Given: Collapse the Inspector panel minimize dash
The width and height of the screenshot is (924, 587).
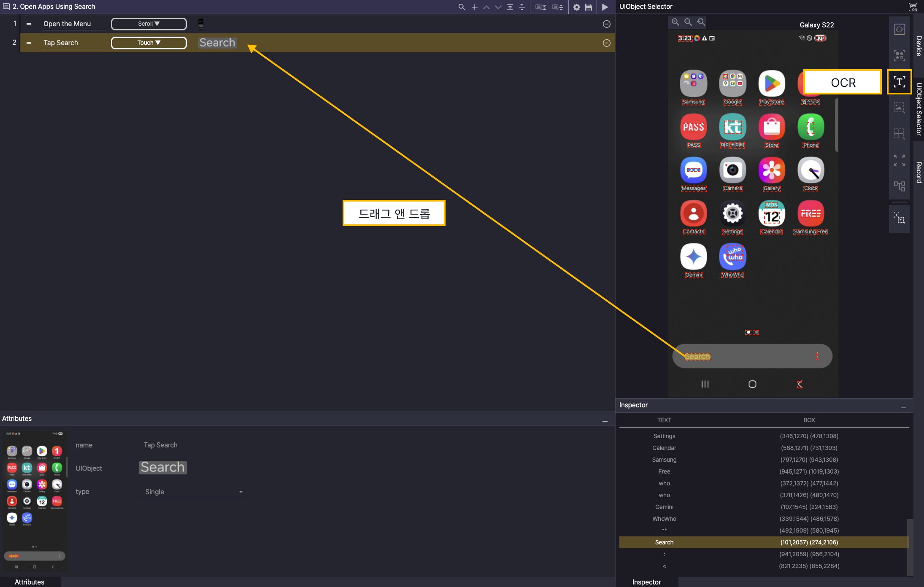Looking at the screenshot, I should pos(903,407).
